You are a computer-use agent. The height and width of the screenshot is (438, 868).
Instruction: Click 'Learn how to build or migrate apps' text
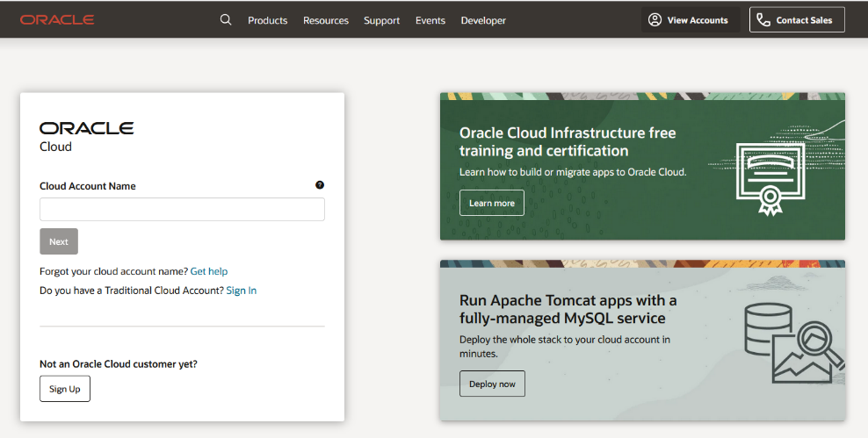573,172
